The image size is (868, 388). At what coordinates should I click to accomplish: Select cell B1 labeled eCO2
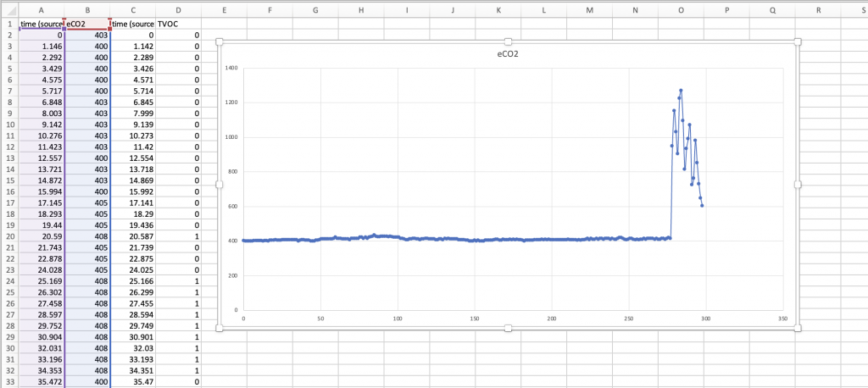(86, 24)
